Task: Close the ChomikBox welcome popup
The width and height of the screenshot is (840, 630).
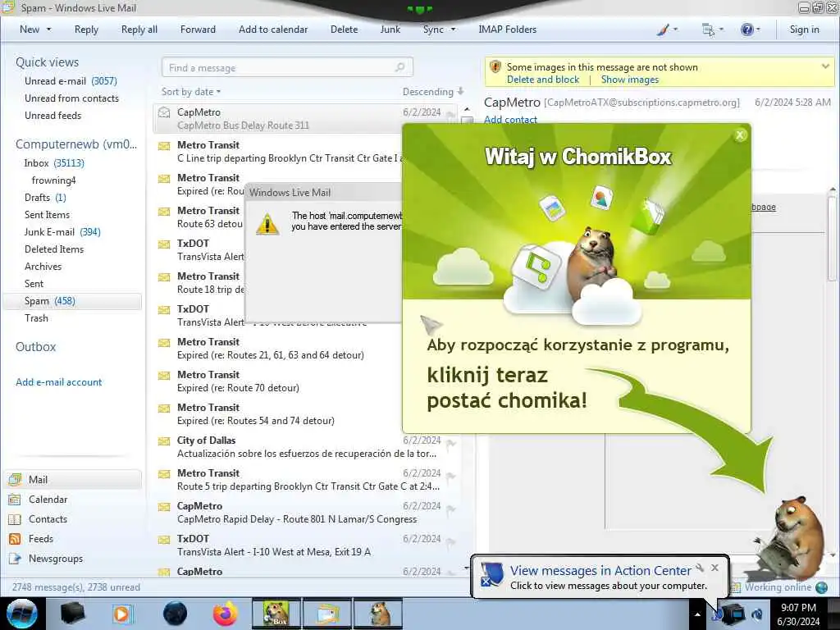Action: [x=740, y=135]
